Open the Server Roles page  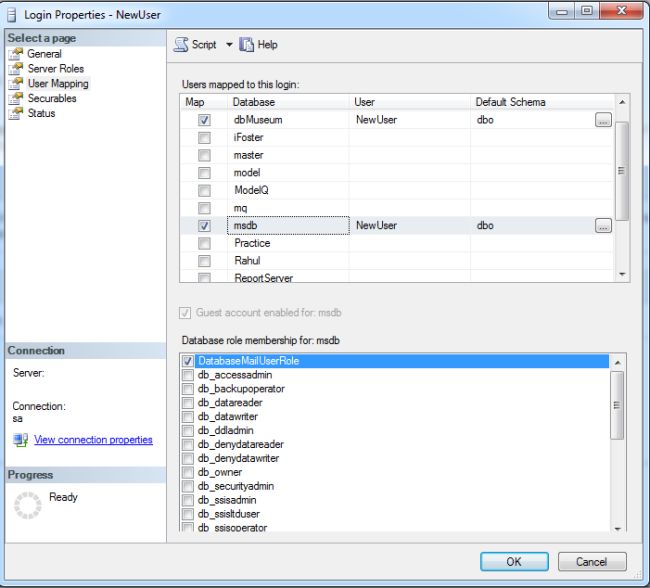point(56,68)
